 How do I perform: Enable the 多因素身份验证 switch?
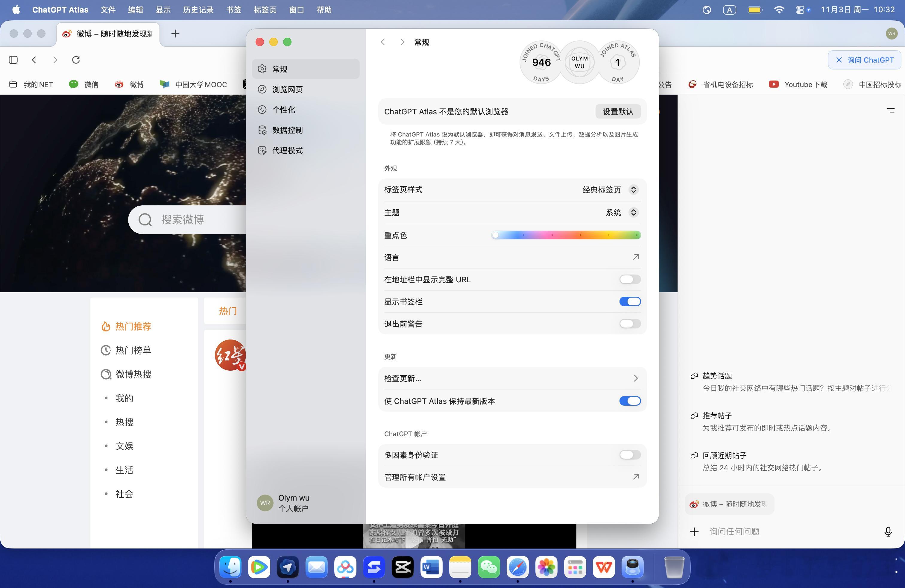pyautogui.click(x=630, y=455)
